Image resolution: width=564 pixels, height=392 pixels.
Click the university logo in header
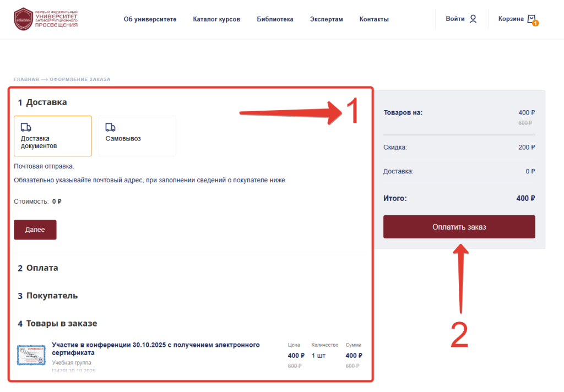[x=46, y=19]
